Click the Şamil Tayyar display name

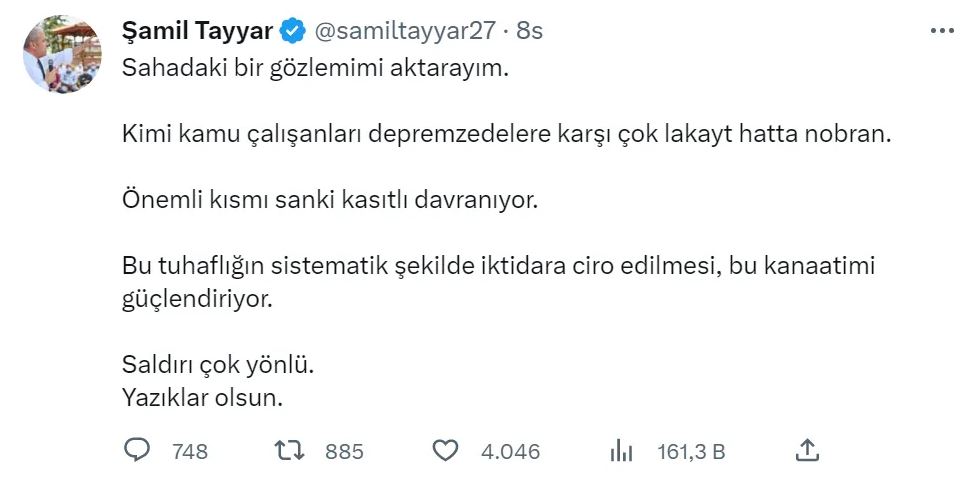click(x=196, y=31)
